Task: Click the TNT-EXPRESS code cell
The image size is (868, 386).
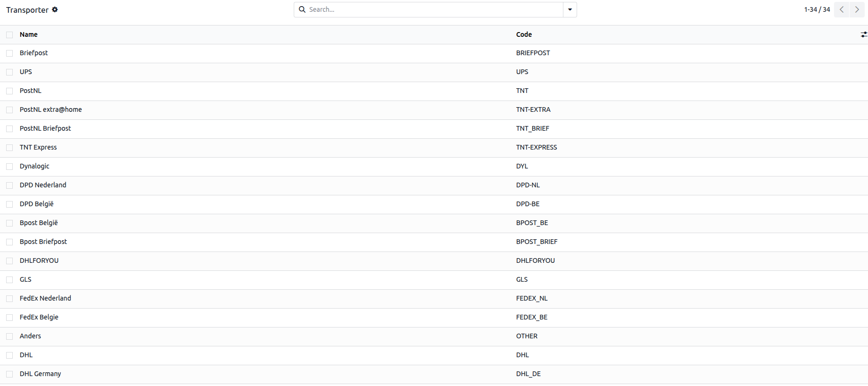Action: click(x=536, y=147)
